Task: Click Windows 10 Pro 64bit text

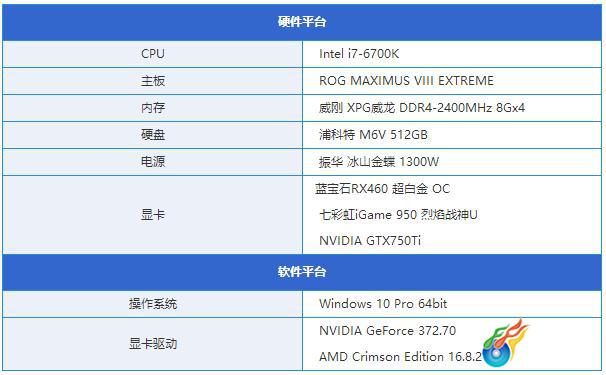Action: (x=383, y=304)
